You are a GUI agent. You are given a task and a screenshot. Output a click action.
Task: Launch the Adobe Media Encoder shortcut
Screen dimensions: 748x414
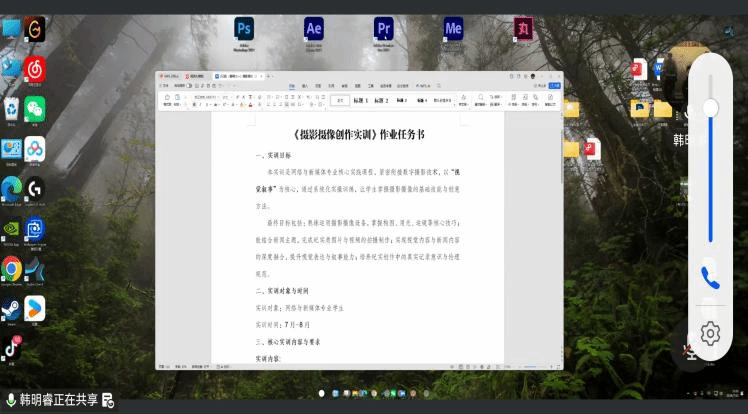(453, 29)
